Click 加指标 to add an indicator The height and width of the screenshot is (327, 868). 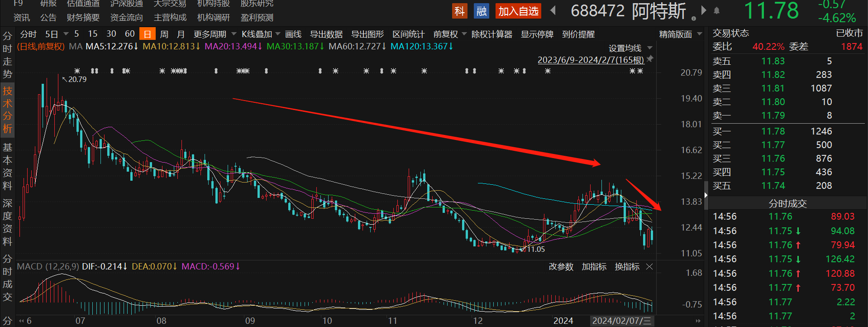tap(594, 267)
